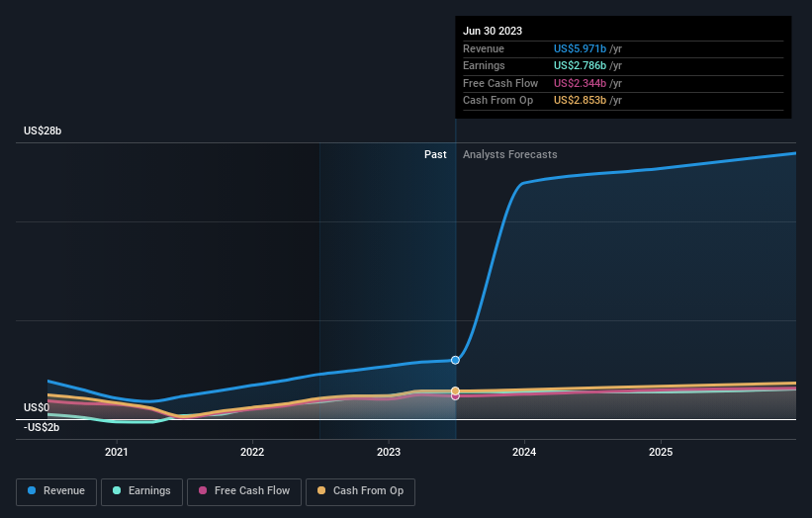812x518 pixels.
Task: Click the 2024 x-axis label
Action: coord(524,452)
